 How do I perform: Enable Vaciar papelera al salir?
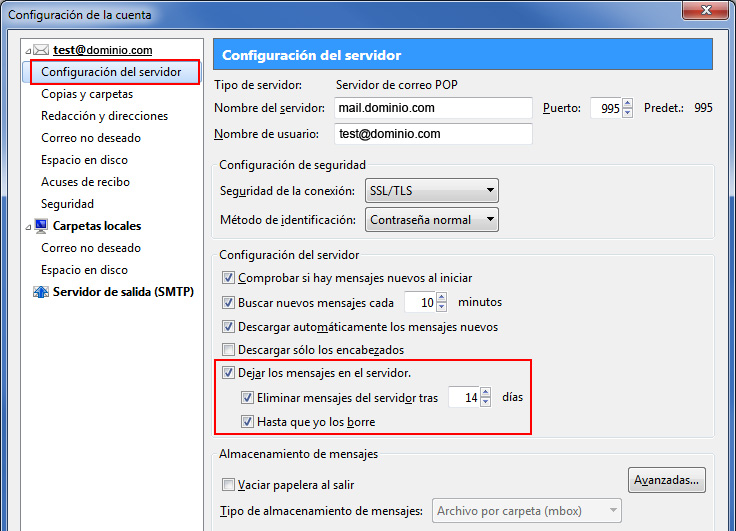[228, 485]
